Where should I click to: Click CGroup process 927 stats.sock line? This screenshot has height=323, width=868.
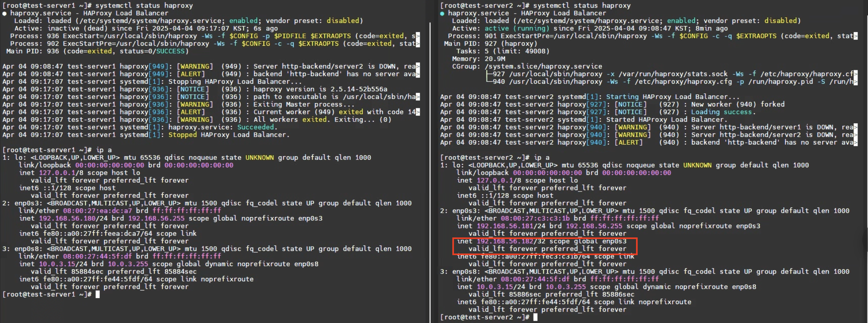pos(672,74)
